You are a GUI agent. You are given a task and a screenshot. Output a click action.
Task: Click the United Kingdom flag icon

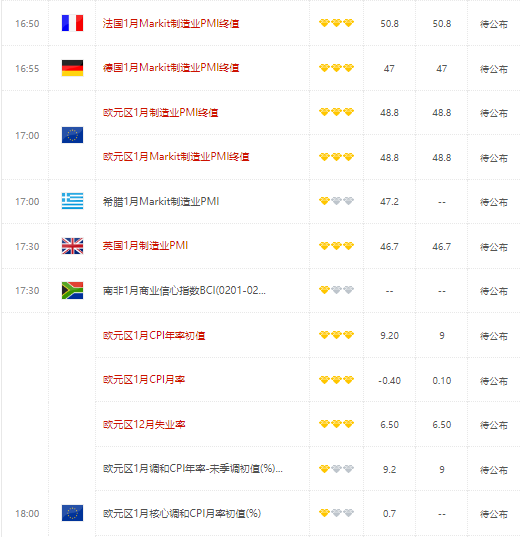click(x=72, y=246)
